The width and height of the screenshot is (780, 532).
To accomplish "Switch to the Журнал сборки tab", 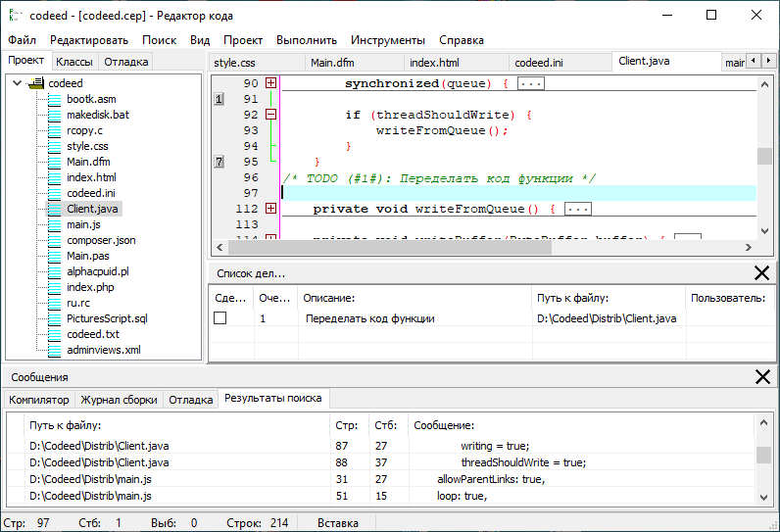I will pyautogui.click(x=119, y=400).
